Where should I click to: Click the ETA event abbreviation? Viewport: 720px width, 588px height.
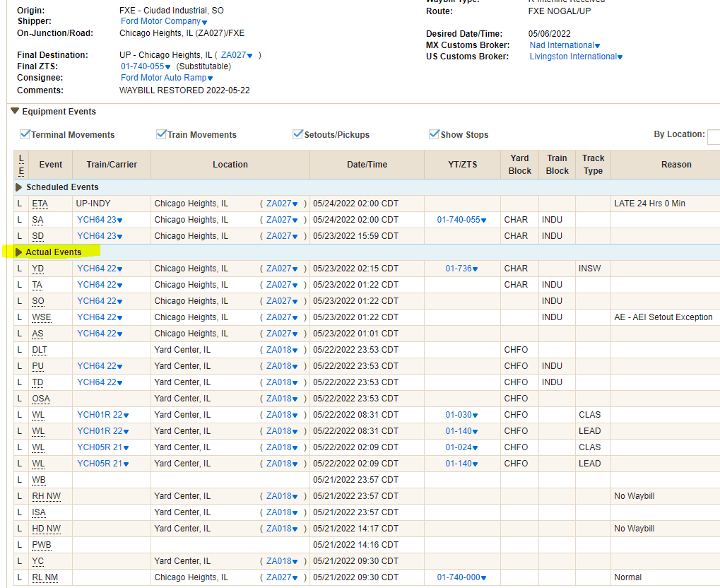[40, 204]
